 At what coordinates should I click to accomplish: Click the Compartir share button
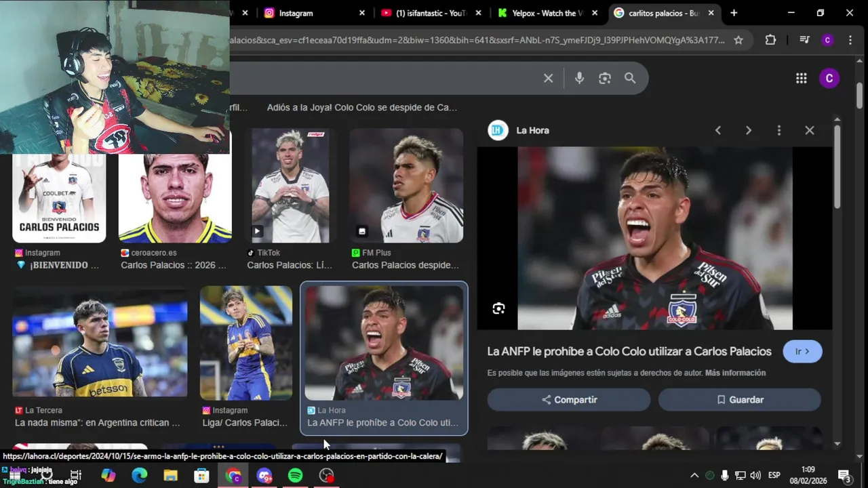[x=568, y=400]
